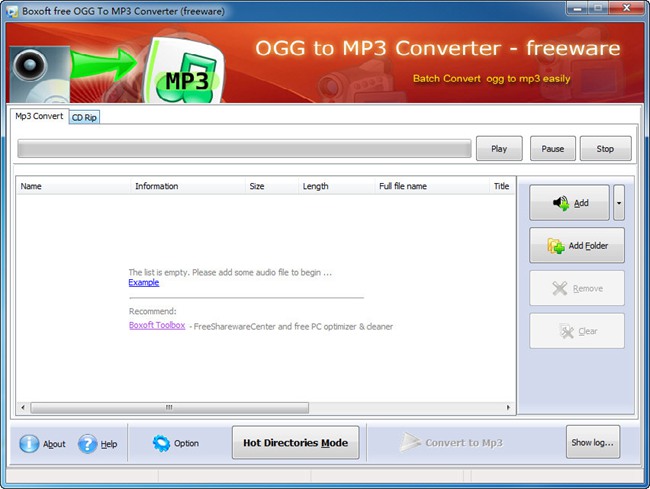The width and height of the screenshot is (650, 489).
Task: Click the Add Folder button
Action: pos(577,245)
